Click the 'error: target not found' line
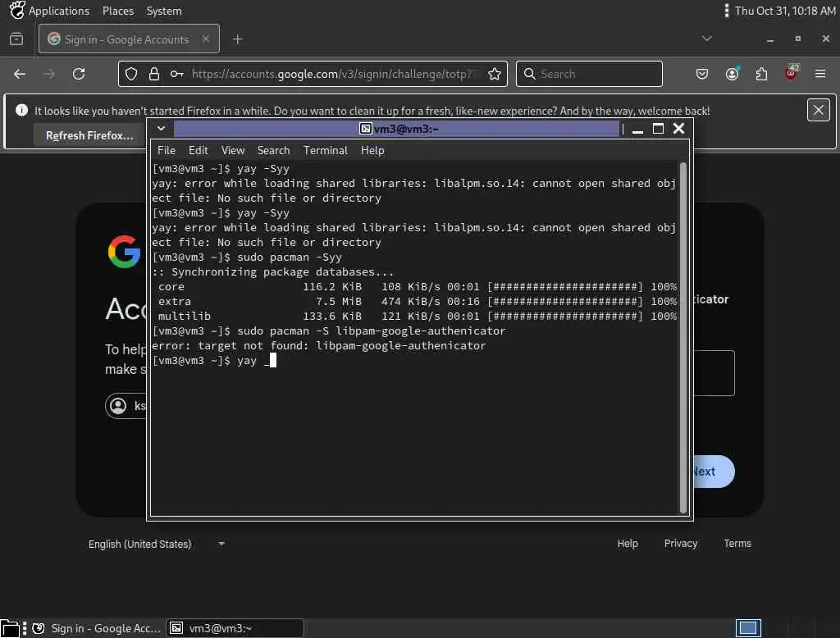Image resolution: width=840 pixels, height=638 pixels. pyautogui.click(x=319, y=345)
